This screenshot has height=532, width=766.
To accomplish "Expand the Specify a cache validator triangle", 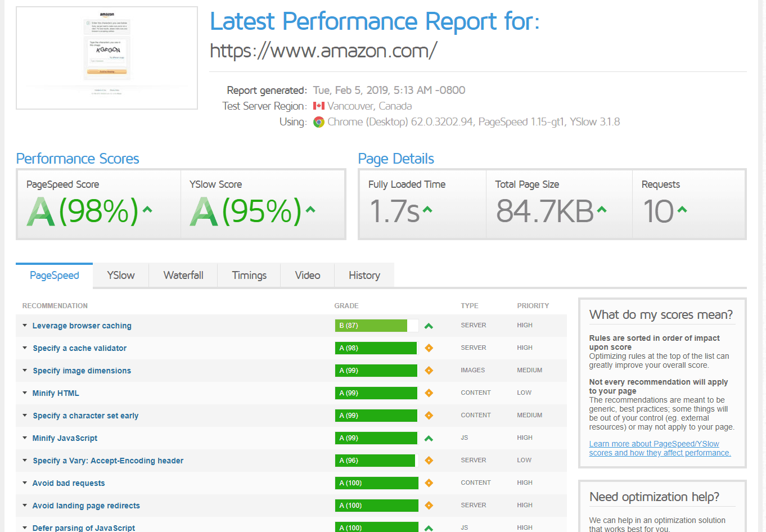I will tap(25, 348).
